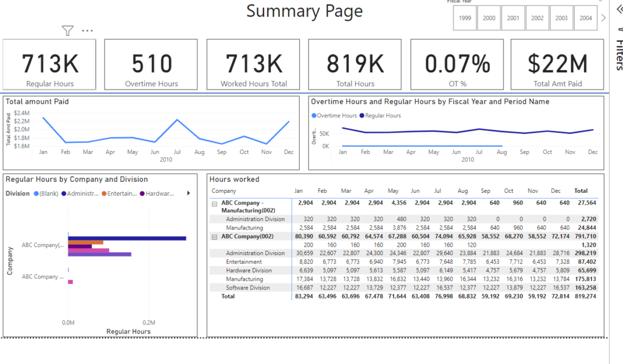Click the Total Amt Paid $22M card
623x364 pixels.
(557, 64)
